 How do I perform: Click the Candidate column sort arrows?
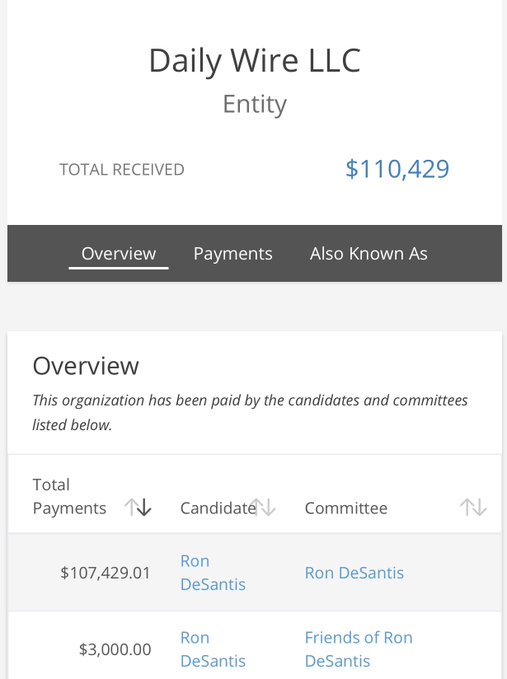[263, 507]
